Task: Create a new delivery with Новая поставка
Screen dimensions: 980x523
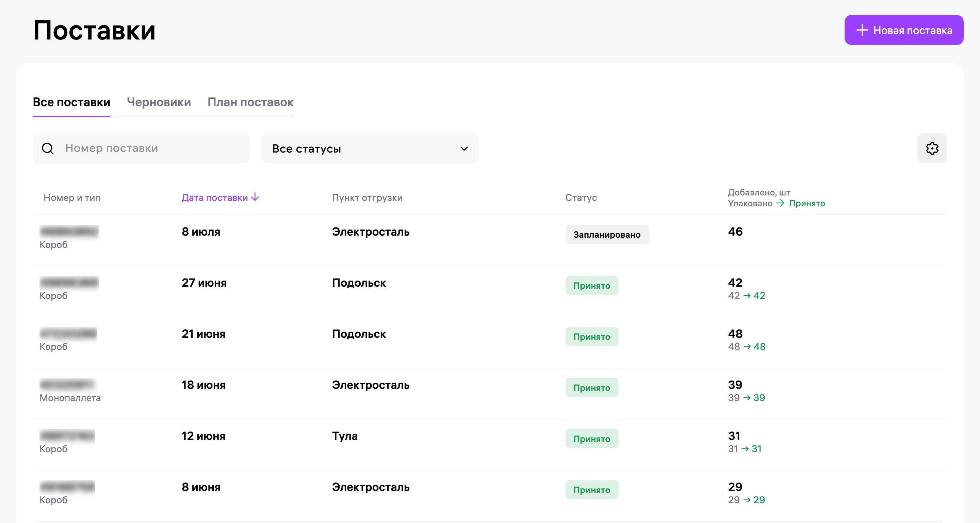Action: pos(903,30)
